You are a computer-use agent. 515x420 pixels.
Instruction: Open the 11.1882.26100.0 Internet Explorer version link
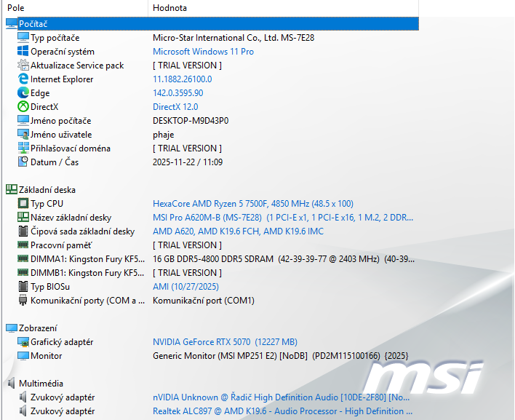(183, 79)
